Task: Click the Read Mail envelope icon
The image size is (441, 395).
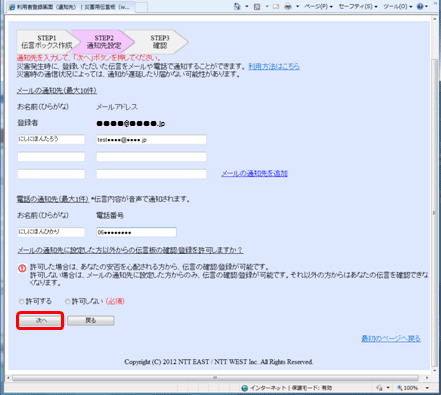Action: coord(276,6)
